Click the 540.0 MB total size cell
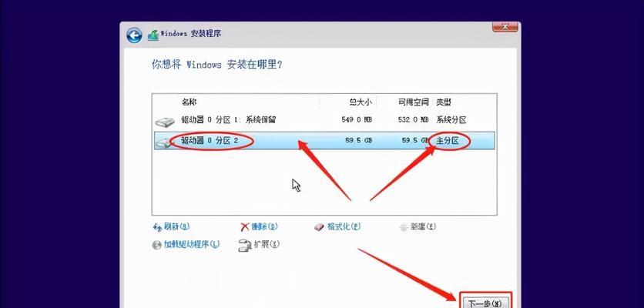The image size is (644, 308). [x=357, y=120]
